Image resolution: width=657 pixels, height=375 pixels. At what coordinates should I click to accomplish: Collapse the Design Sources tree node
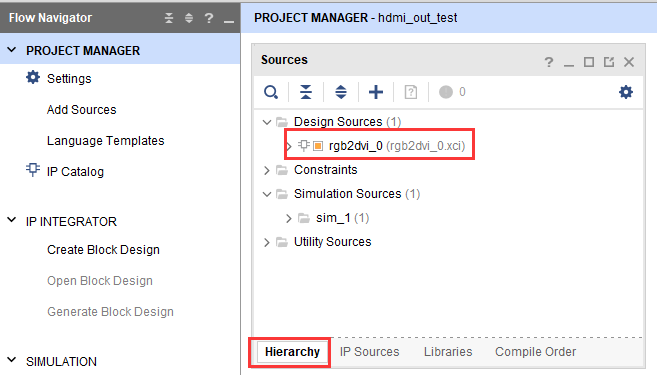coord(266,122)
